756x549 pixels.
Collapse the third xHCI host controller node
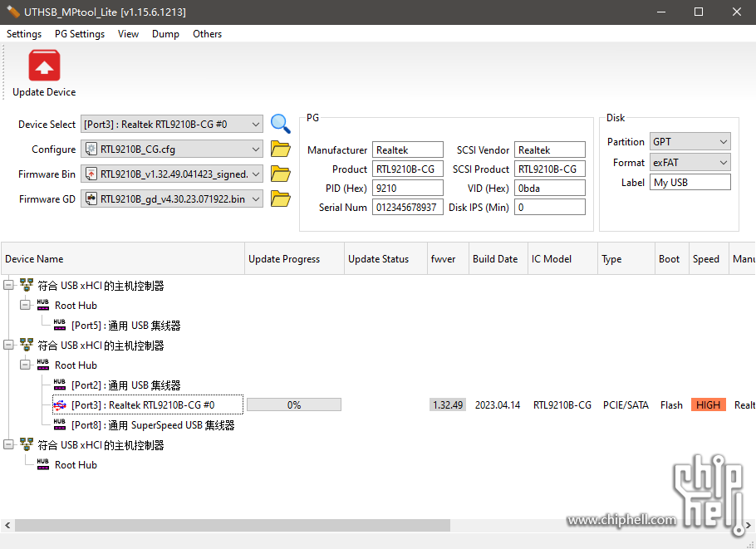8,445
